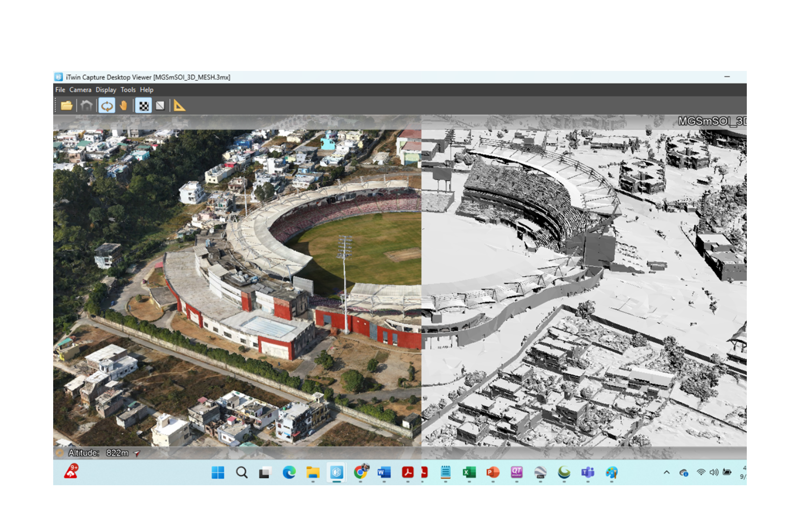The height and width of the screenshot is (532, 800).
Task: Select the Orbit rotate navigation tool
Action: [x=106, y=105]
